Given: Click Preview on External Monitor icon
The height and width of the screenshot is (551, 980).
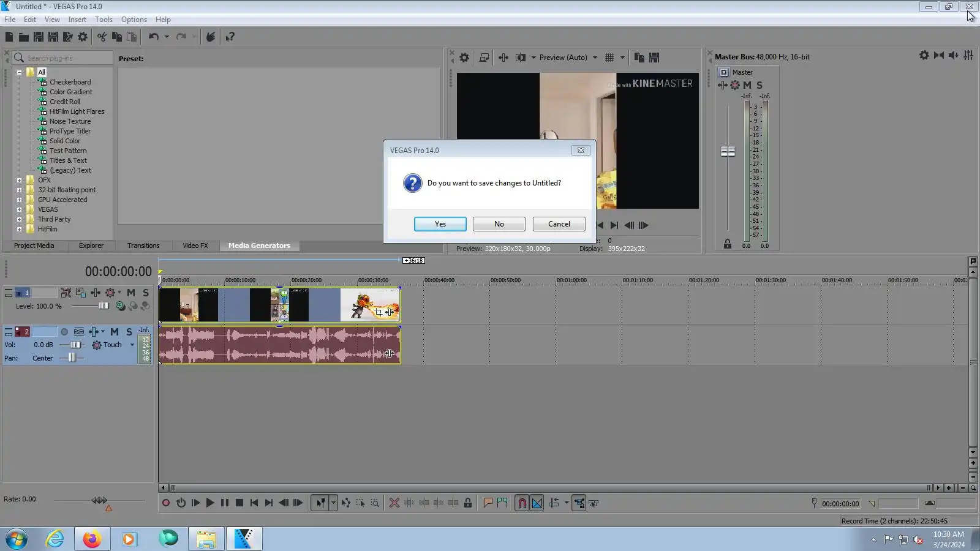Looking at the screenshot, I should (x=484, y=58).
